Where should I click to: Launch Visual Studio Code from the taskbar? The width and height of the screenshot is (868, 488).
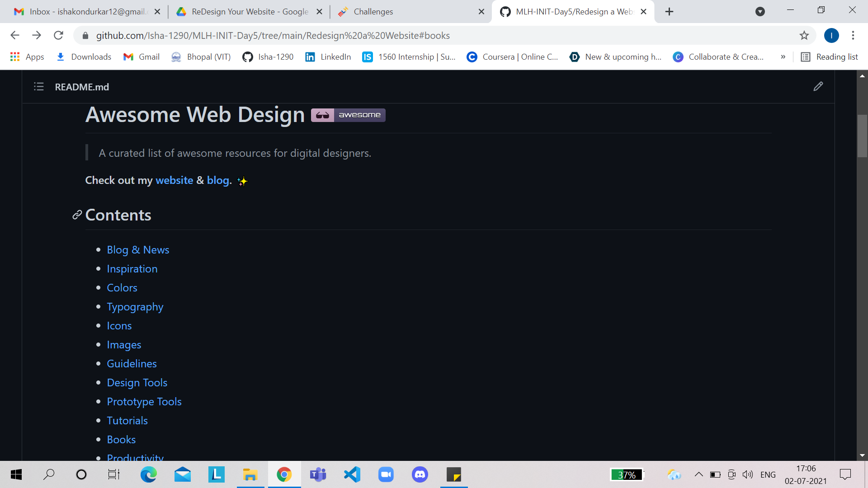coord(352,474)
